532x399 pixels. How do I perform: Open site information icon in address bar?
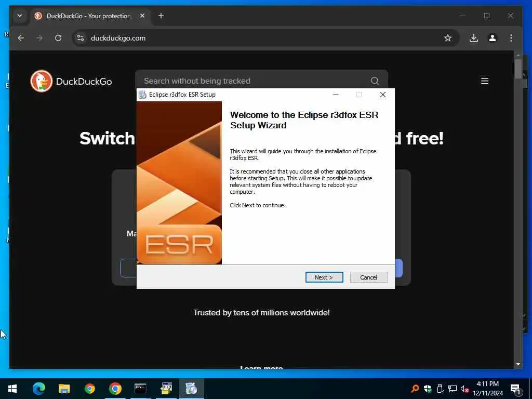point(81,38)
